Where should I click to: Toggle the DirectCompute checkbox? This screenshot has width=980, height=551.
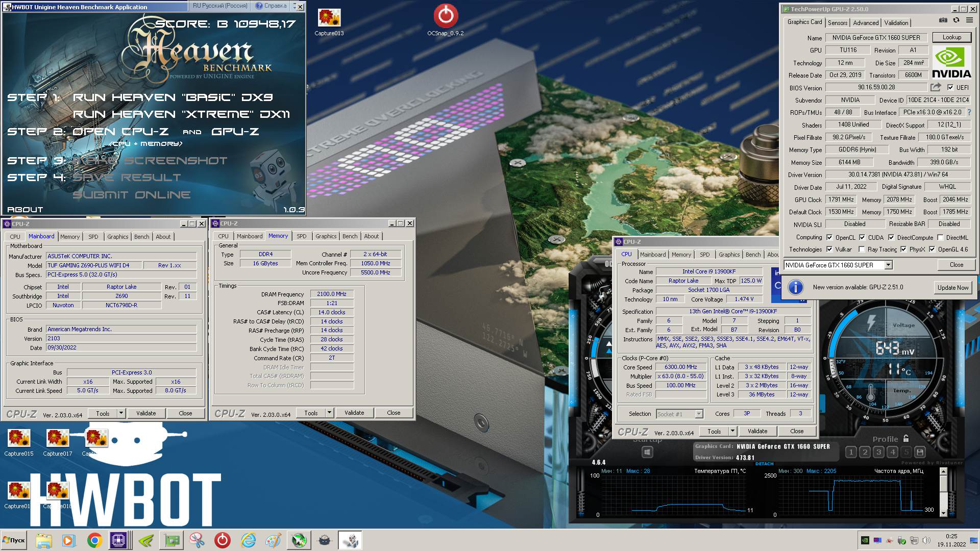pyautogui.click(x=891, y=237)
